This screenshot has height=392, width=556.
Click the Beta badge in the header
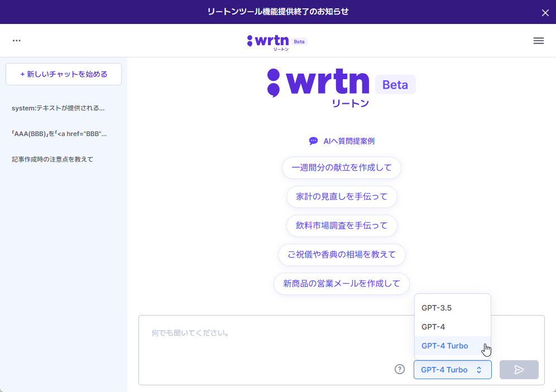click(x=299, y=41)
